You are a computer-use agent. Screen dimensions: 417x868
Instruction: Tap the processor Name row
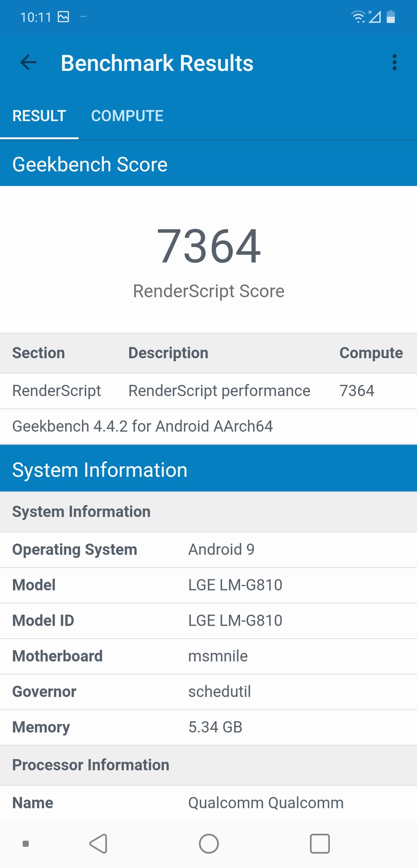[208, 803]
